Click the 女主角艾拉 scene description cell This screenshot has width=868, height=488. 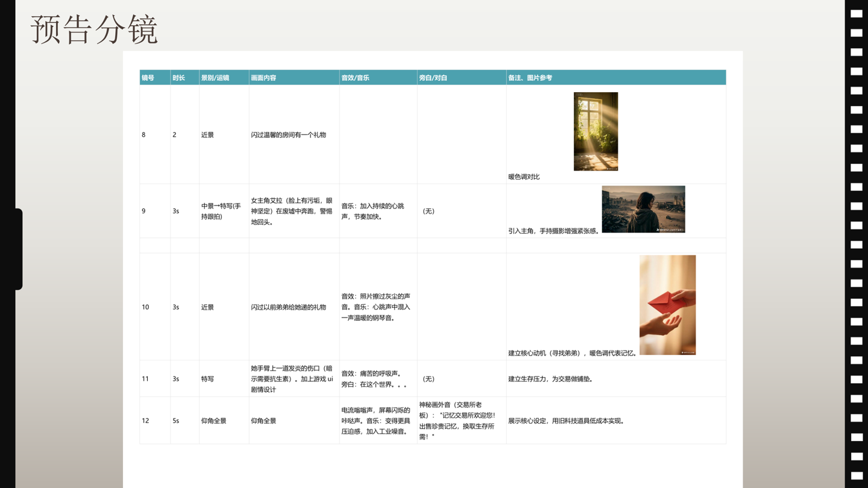294,211
